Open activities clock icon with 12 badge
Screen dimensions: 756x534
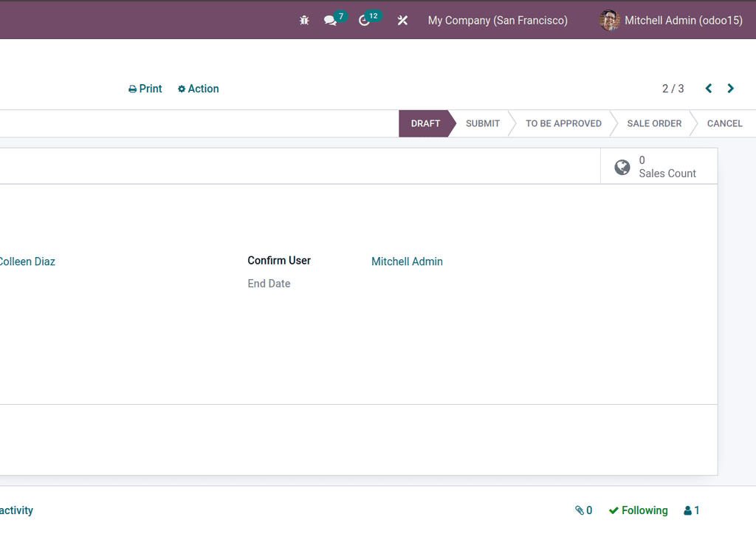pyautogui.click(x=370, y=19)
